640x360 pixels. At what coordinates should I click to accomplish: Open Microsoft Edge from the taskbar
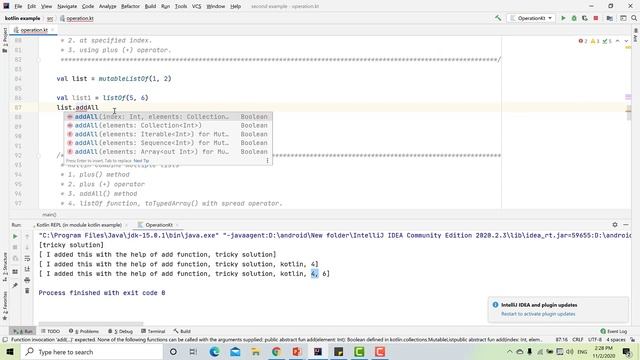(214, 352)
